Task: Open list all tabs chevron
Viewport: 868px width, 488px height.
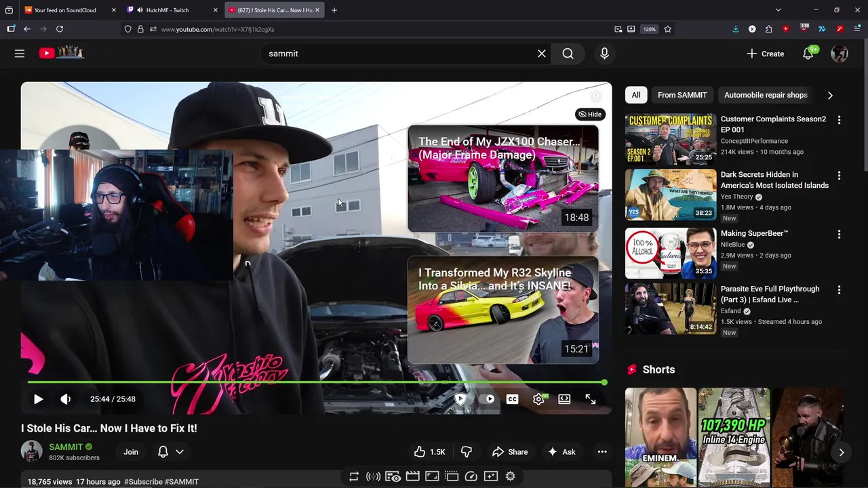Action: 778,10
